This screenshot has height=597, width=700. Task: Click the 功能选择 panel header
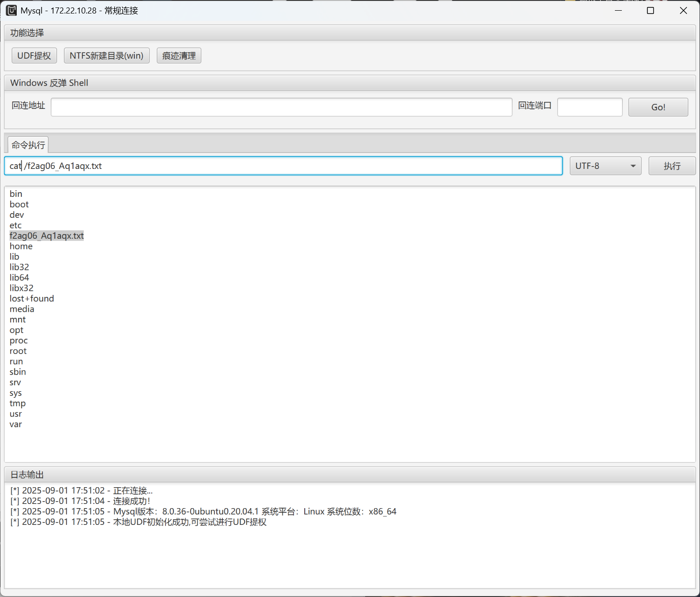pos(27,33)
